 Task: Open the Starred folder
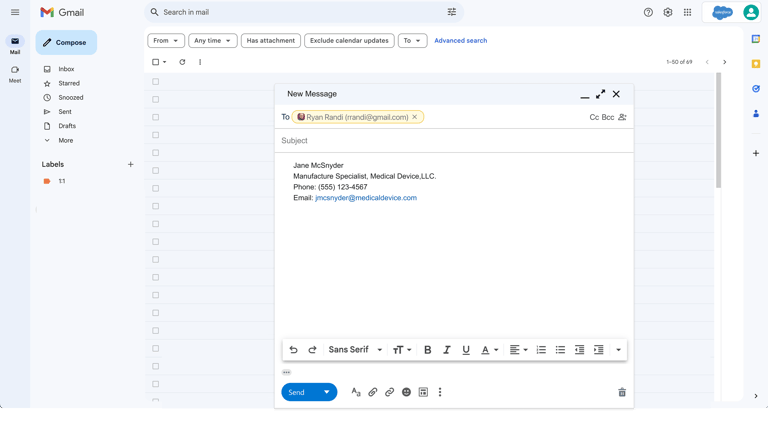[x=69, y=83]
